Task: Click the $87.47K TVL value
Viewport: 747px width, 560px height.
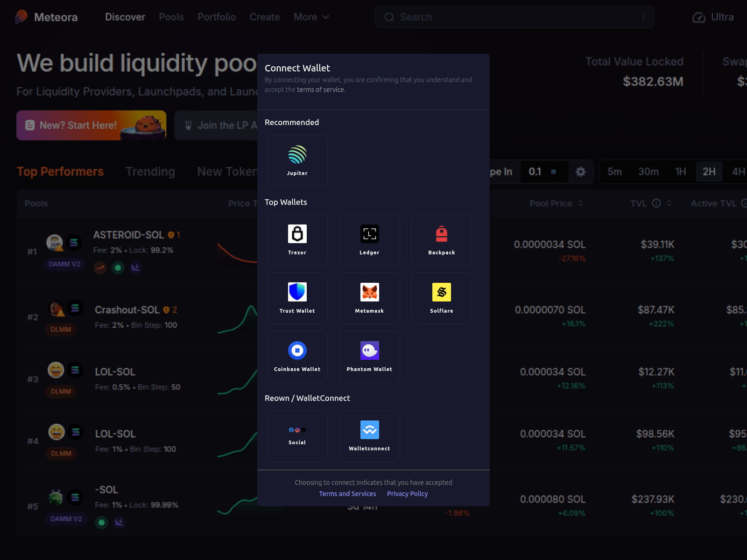Action: (x=656, y=310)
